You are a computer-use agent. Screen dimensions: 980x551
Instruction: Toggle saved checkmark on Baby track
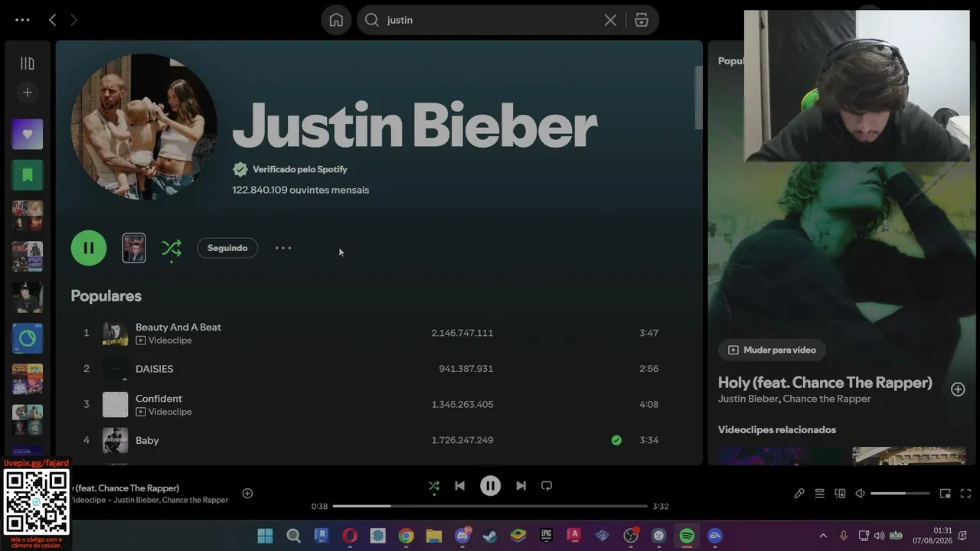pos(616,440)
